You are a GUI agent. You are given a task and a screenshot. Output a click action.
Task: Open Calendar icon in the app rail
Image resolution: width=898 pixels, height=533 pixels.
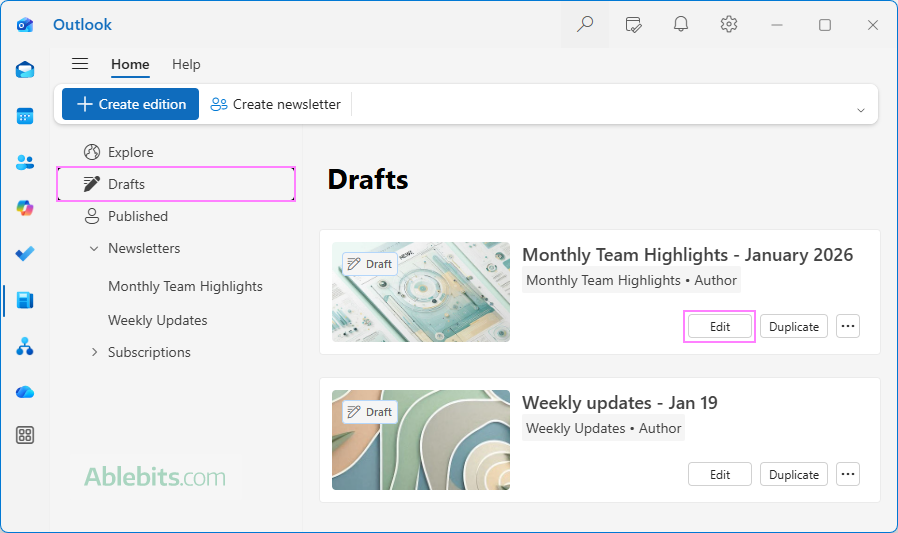coord(25,116)
